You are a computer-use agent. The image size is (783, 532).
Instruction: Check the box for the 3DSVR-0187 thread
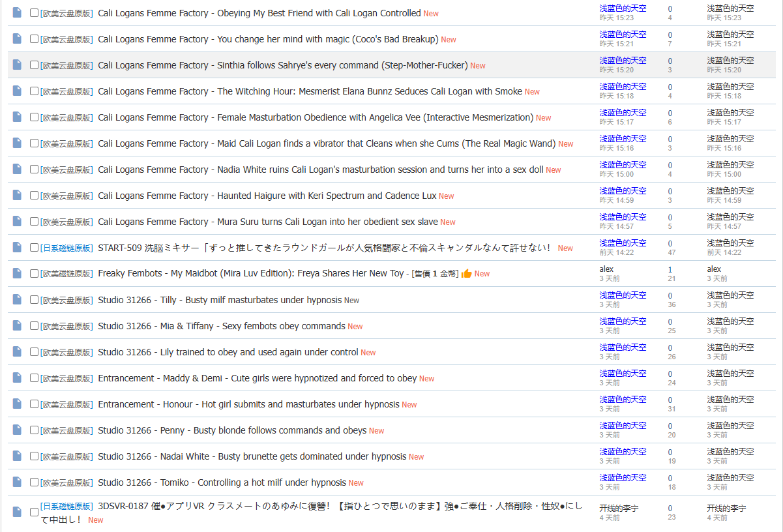(35, 512)
